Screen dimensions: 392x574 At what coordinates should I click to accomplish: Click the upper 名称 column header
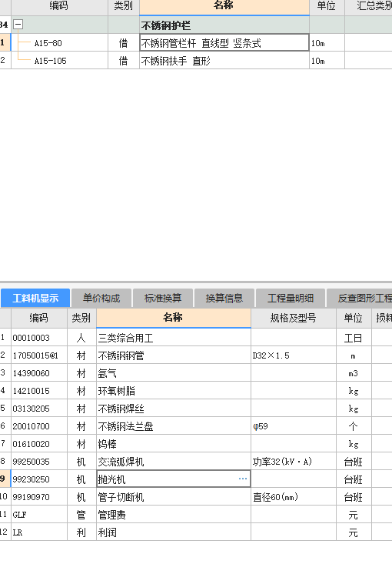tap(224, 7)
